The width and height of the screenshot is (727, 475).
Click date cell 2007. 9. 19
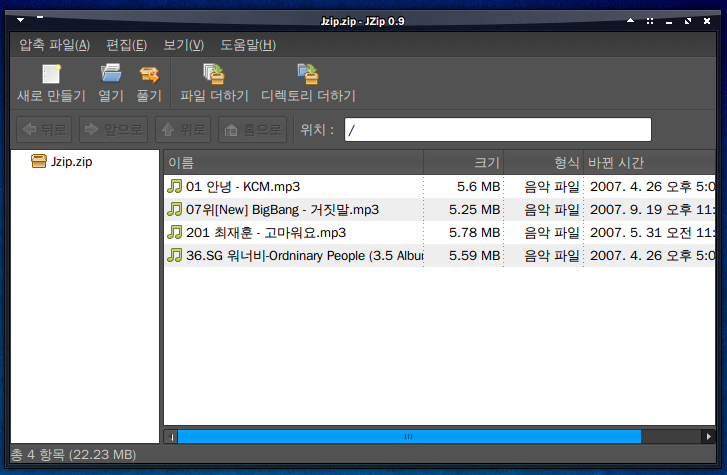652,210
